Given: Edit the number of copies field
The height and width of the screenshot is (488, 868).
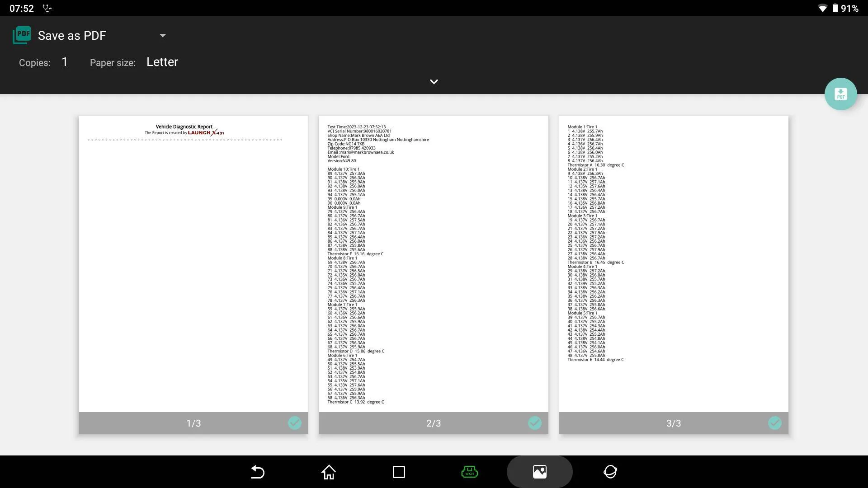Looking at the screenshot, I should [x=65, y=62].
